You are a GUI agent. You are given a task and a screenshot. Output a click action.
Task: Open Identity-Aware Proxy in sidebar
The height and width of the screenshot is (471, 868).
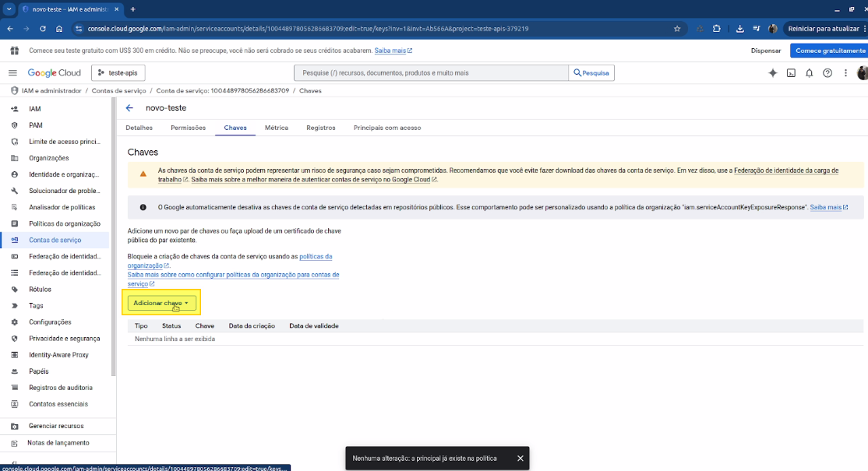[58, 355]
